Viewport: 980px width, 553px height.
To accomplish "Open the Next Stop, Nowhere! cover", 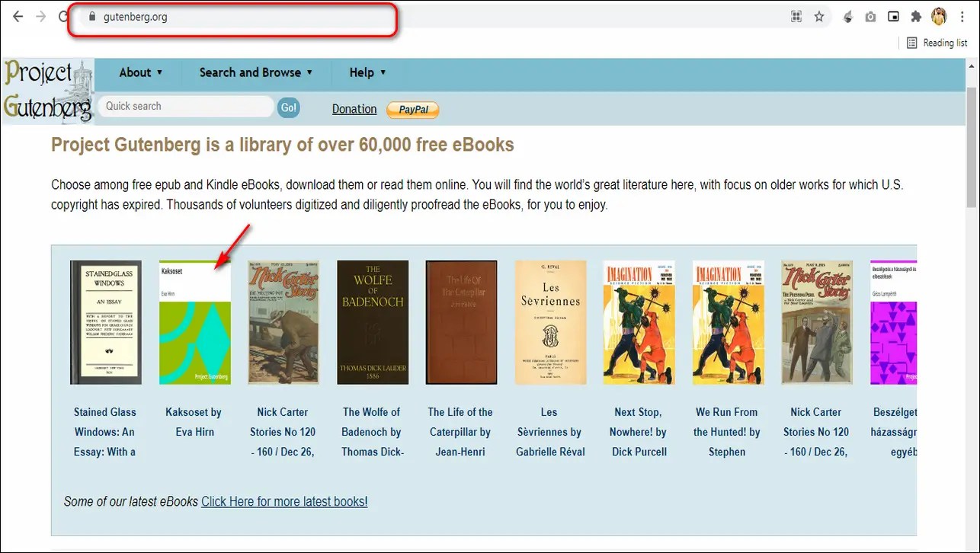I will [639, 322].
